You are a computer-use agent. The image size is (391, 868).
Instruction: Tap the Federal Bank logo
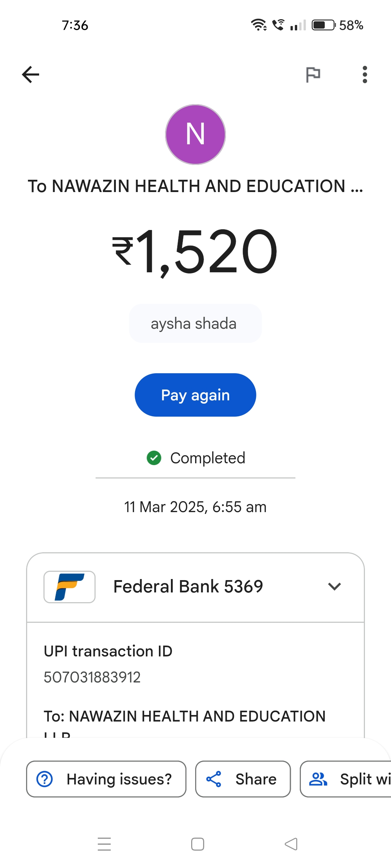pos(70,587)
